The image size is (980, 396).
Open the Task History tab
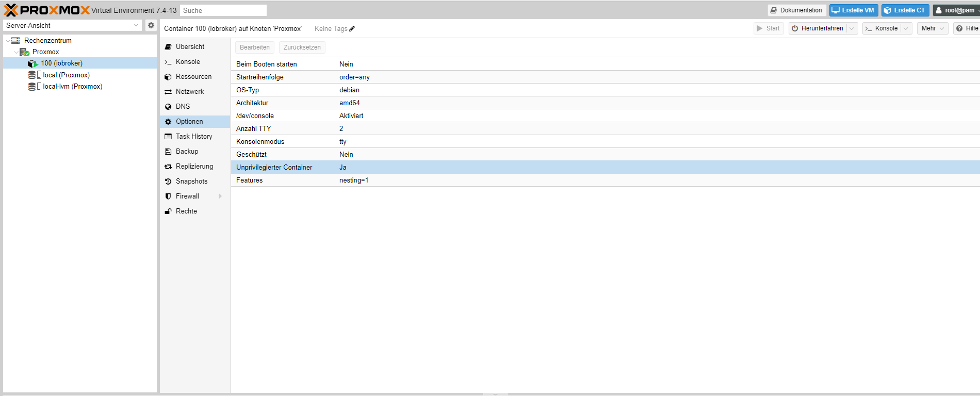point(195,137)
